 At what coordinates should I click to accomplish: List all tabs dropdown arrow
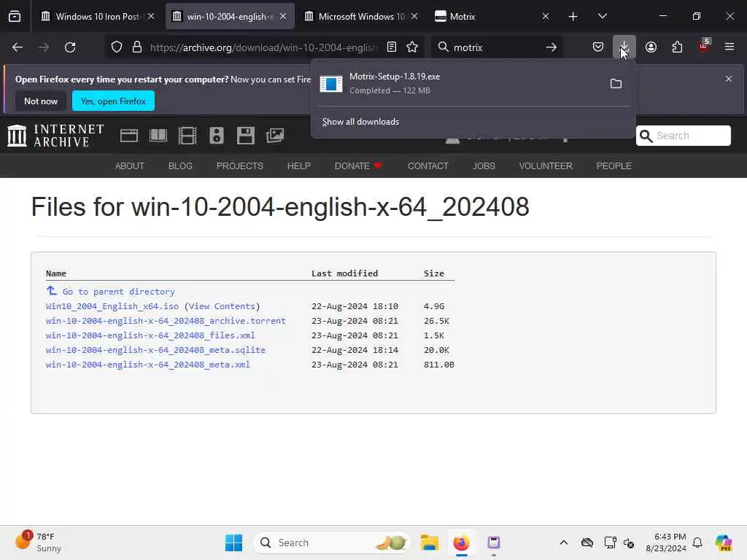tap(602, 17)
